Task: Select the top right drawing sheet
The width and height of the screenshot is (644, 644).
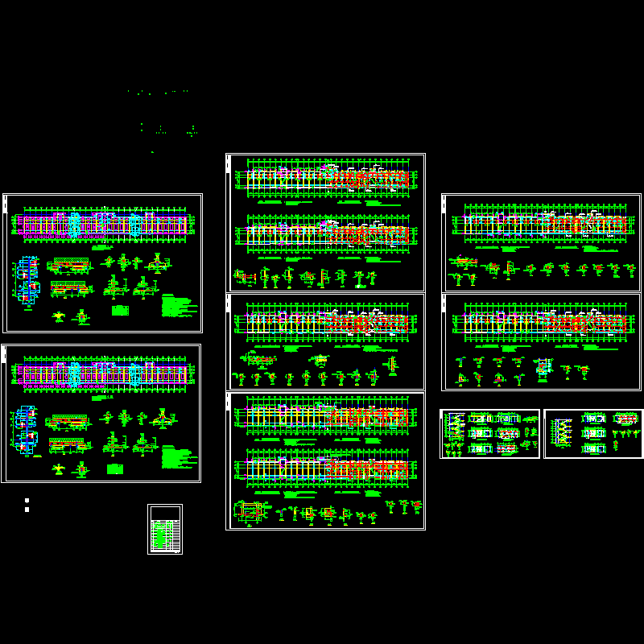Action: [x=541, y=242]
